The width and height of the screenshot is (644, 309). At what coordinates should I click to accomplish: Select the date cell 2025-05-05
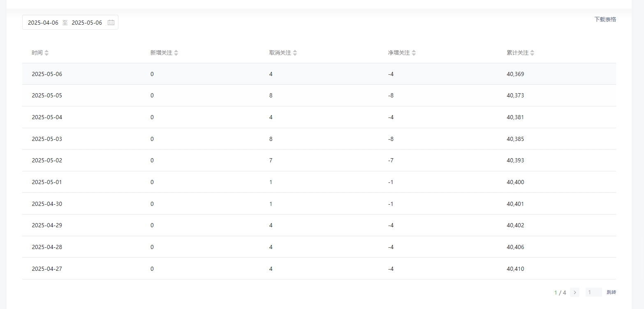pos(47,96)
